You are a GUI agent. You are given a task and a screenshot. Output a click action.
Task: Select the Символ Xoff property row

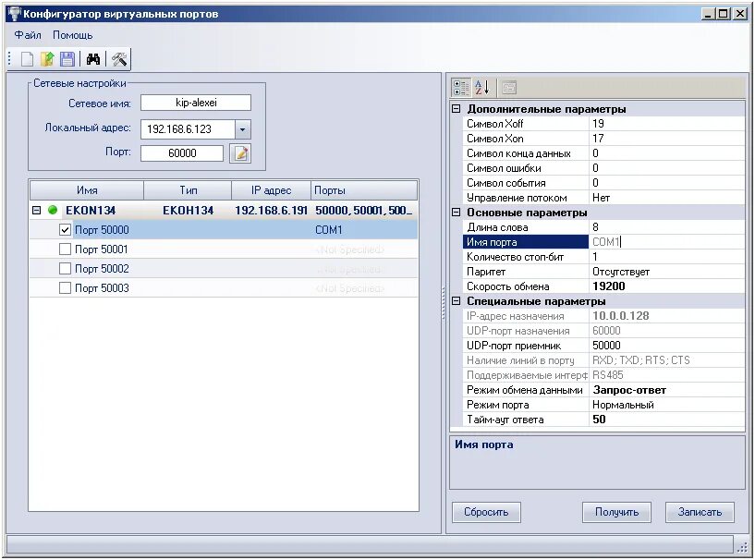(x=603, y=124)
